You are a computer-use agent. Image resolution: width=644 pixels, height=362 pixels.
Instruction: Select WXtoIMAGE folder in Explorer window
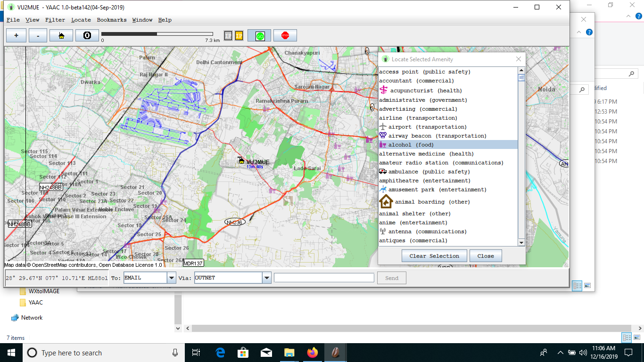click(44, 291)
